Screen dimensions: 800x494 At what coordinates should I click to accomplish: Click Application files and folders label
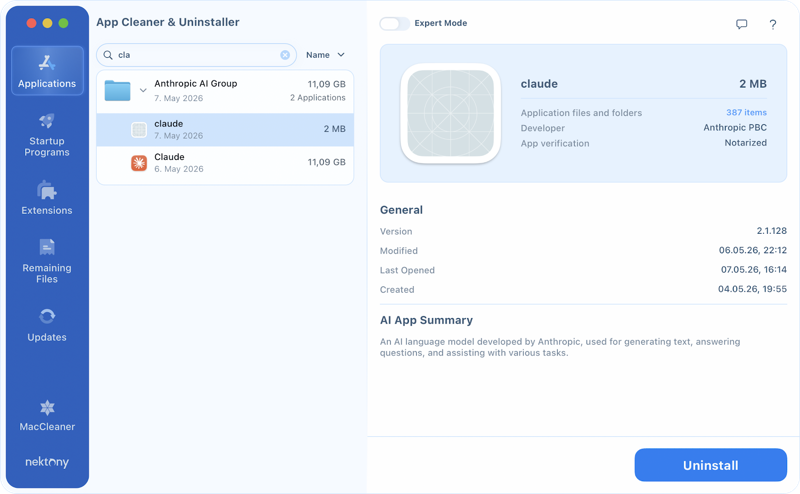tap(581, 113)
